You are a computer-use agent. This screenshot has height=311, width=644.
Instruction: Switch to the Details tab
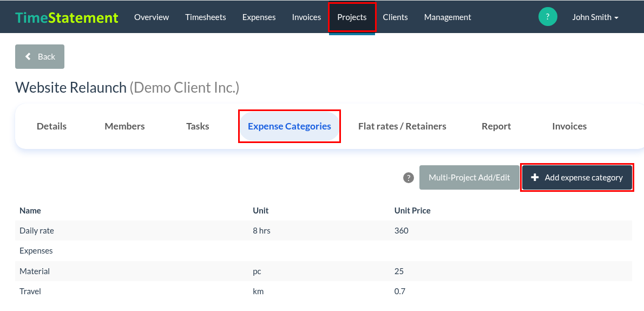coord(52,126)
